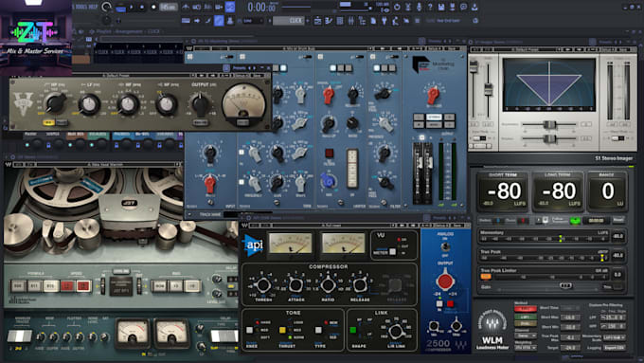This screenshot has height=363, width=644.
Task: Open the Channel dropdown in WLM
Action: [526, 336]
